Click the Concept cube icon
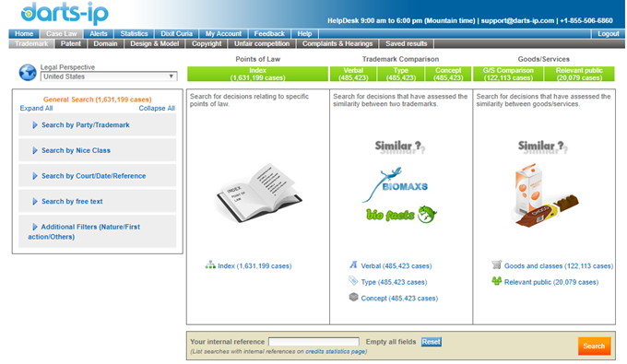The image size is (627, 364). [x=353, y=298]
